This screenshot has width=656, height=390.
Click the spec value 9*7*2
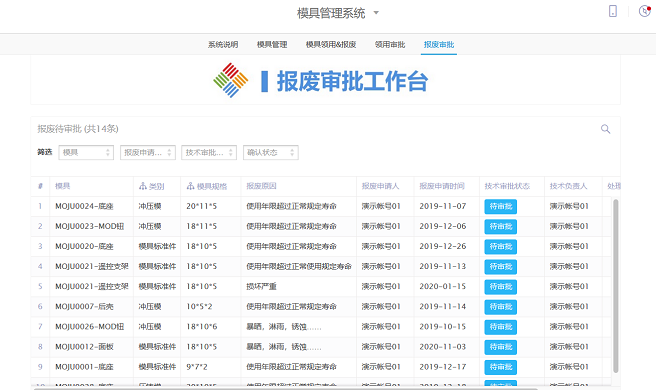pyautogui.click(x=197, y=367)
